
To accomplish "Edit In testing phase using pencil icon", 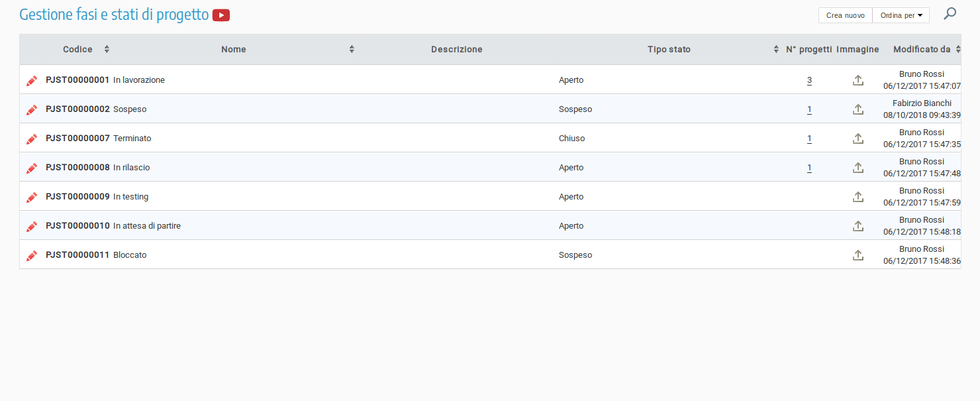I will (x=32, y=197).
